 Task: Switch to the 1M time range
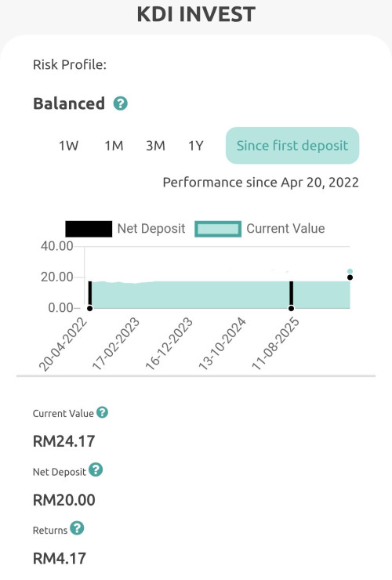tap(114, 146)
